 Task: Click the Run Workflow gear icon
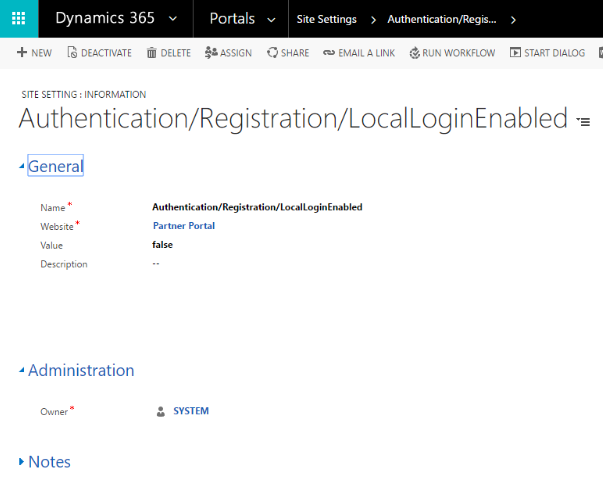click(414, 53)
